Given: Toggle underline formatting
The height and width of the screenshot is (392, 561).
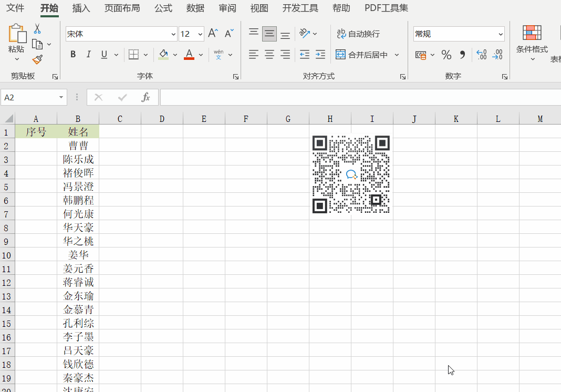Looking at the screenshot, I should (x=104, y=55).
